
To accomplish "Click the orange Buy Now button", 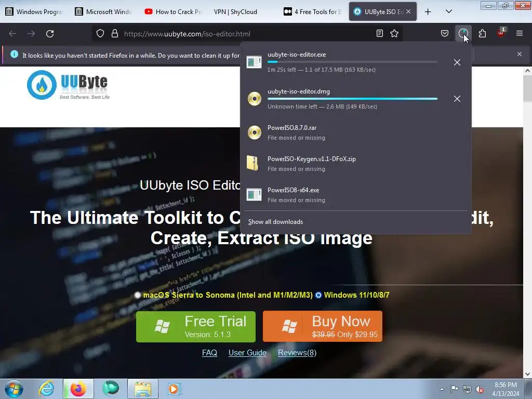I will (322, 326).
